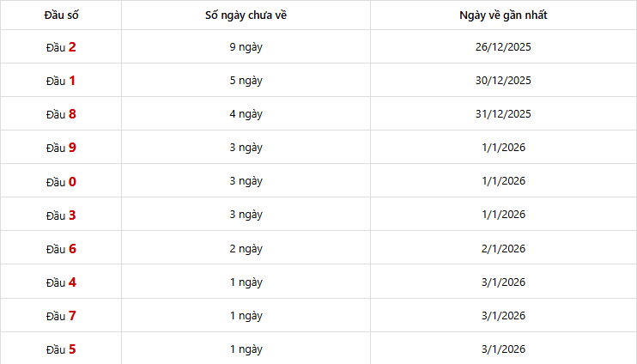Click the "Đầu 2" cell
The height and width of the screenshot is (364, 637).
(61, 47)
